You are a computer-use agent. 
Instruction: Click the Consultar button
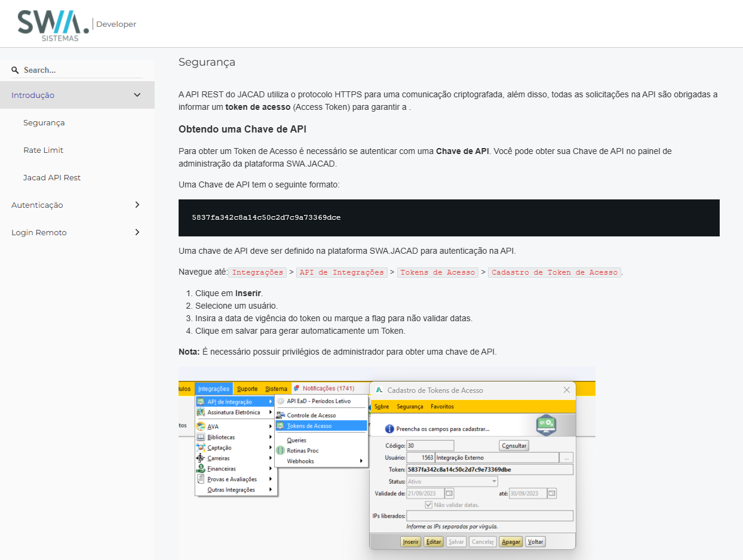[x=514, y=445]
